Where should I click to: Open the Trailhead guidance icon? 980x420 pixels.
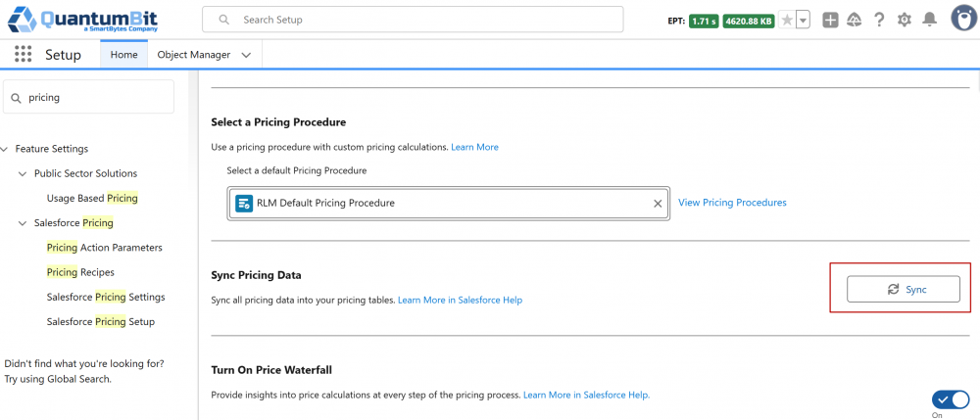(855, 20)
